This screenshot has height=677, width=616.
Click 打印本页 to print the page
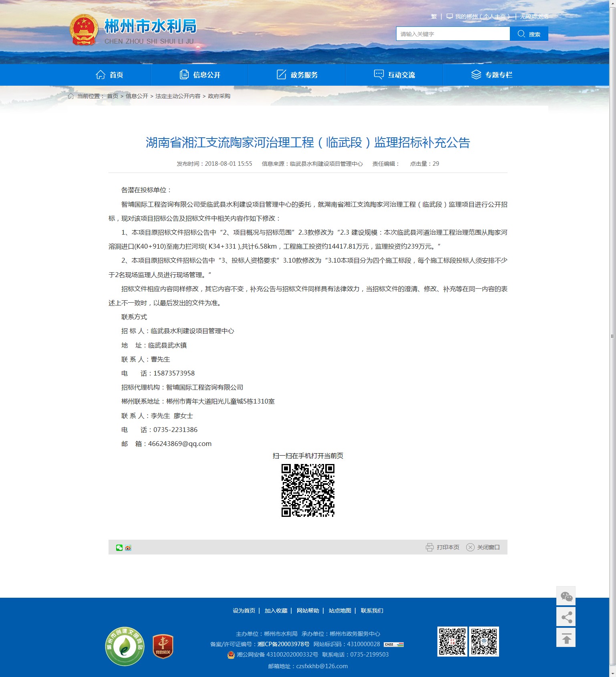click(x=443, y=547)
